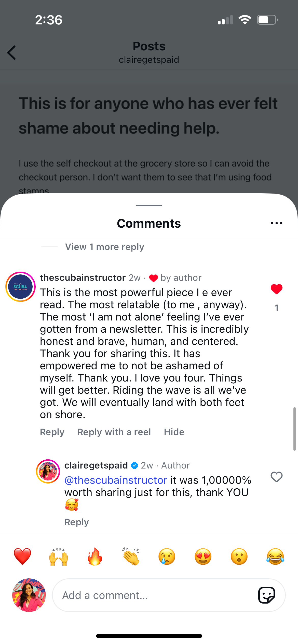Tap Reply with a reel
Image resolution: width=298 pixels, height=644 pixels.
tap(114, 432)
